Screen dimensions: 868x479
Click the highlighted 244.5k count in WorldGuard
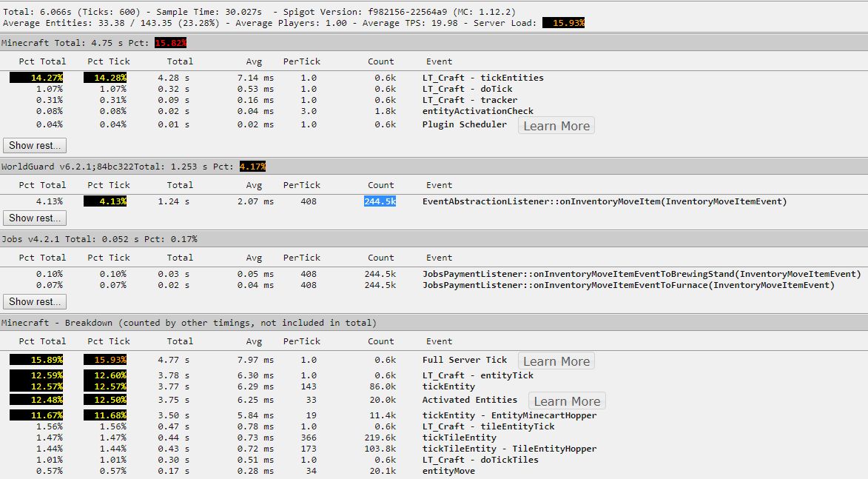[380, 201]
